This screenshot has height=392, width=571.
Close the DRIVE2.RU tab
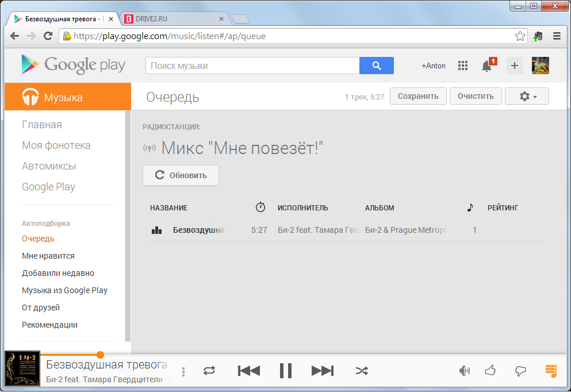coord(221,19)
